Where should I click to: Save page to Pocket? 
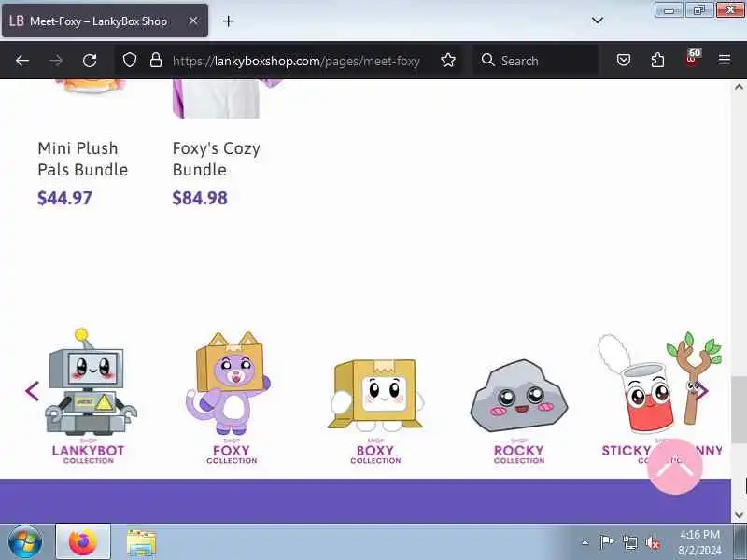[624, 60]
